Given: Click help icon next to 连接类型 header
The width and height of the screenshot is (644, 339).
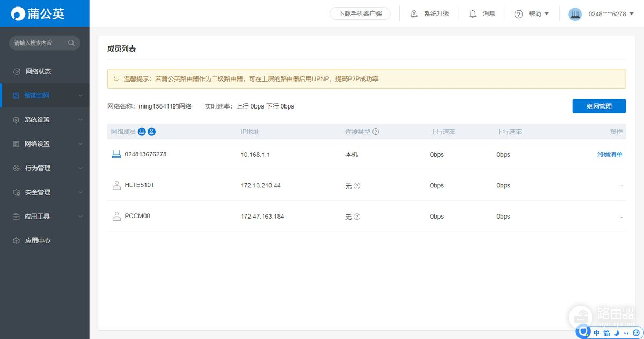Looking at the screenshot, I should 376,132.
